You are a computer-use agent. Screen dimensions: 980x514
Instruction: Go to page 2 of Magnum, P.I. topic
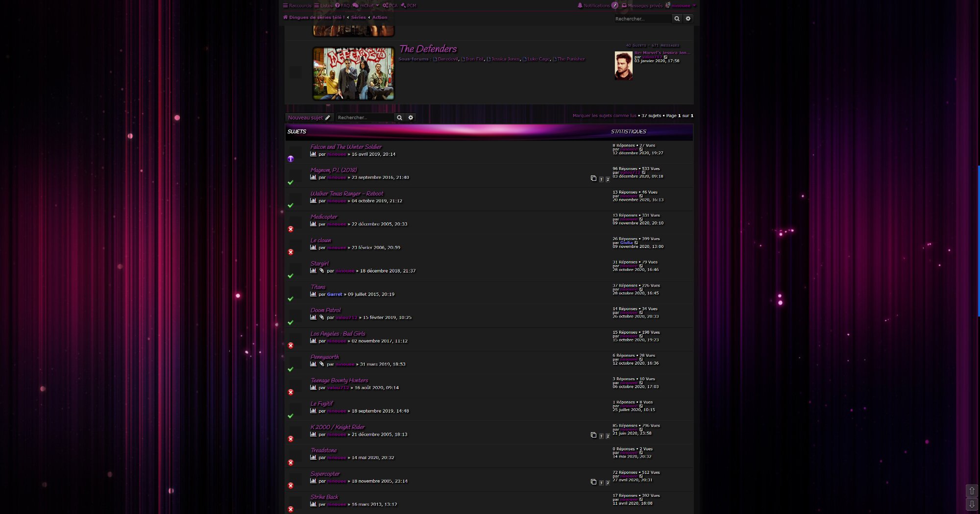pos(608,179)
